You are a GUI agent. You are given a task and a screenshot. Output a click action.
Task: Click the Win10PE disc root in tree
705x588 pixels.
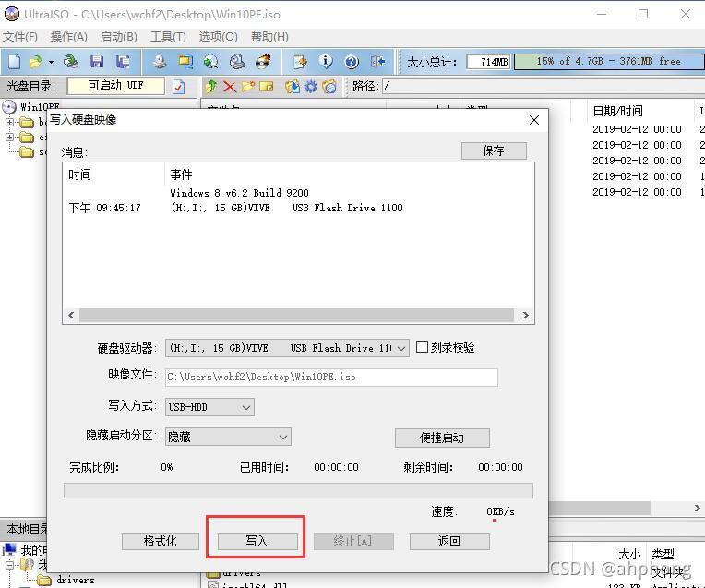pyautogui.click(x=31, y=107)
